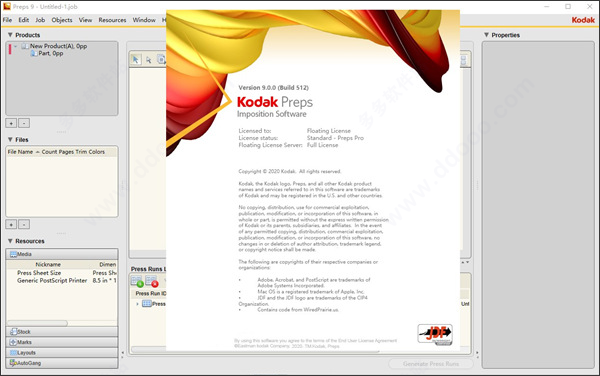Open the File menu
Screen dimensions: 600x376
click(7, 20)
